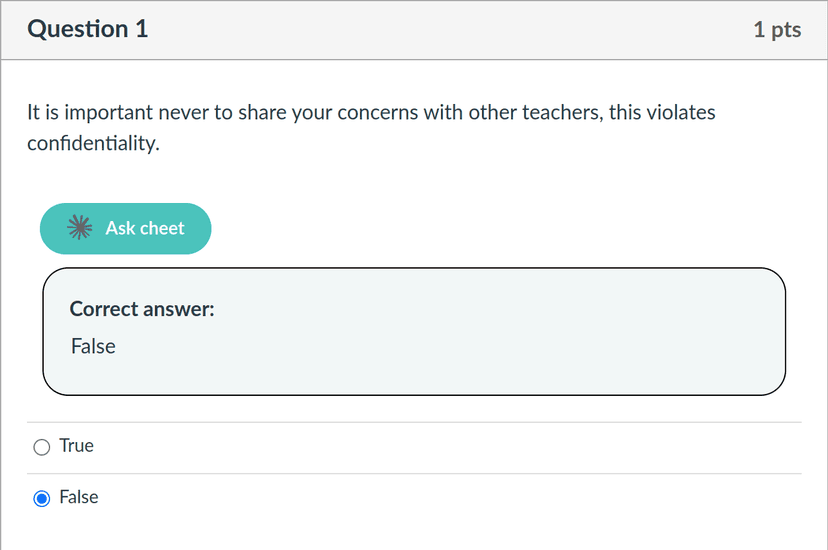The image size is (828, 550).
Task: Click the question sentence starting 'It is important'
Action: pyautogui.click(x=371, y=128)
